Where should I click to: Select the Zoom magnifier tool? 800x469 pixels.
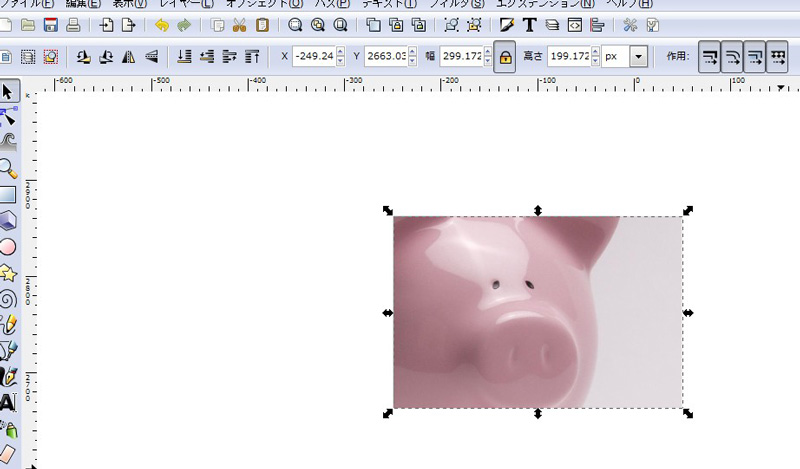pyautogui.click(x=8, y=168)
